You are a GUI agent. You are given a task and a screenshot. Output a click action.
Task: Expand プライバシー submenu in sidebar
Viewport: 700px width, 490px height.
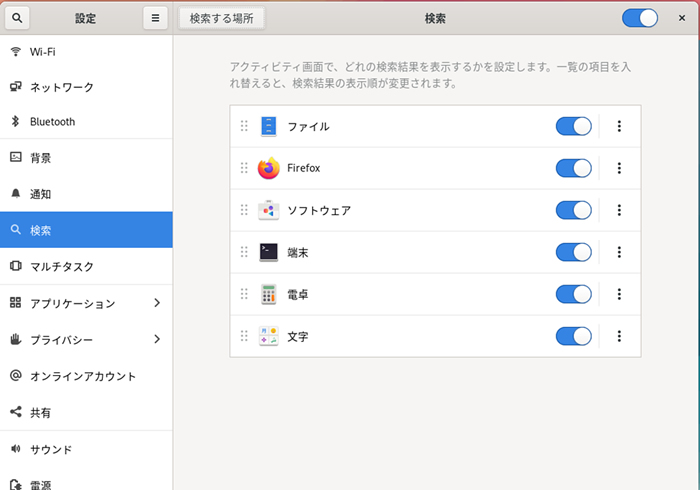[157, 340]
